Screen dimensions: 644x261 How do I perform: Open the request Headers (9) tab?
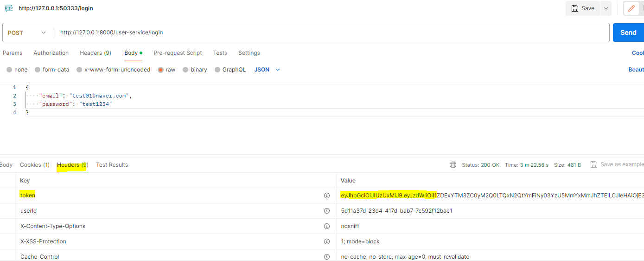[96, 53]
